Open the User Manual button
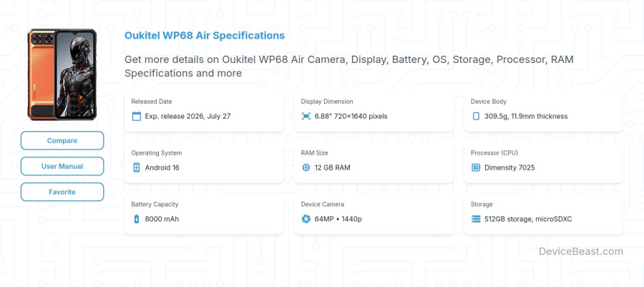The image size is (644, 287). 62,166
